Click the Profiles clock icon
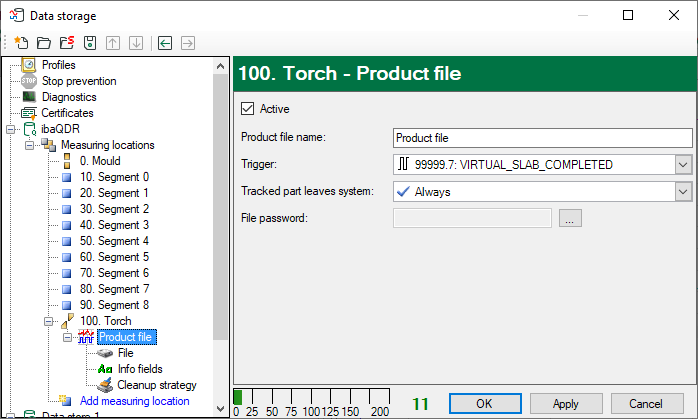This screenshot has height=419, width=698. pyautogui.click(x=29, y=65)
